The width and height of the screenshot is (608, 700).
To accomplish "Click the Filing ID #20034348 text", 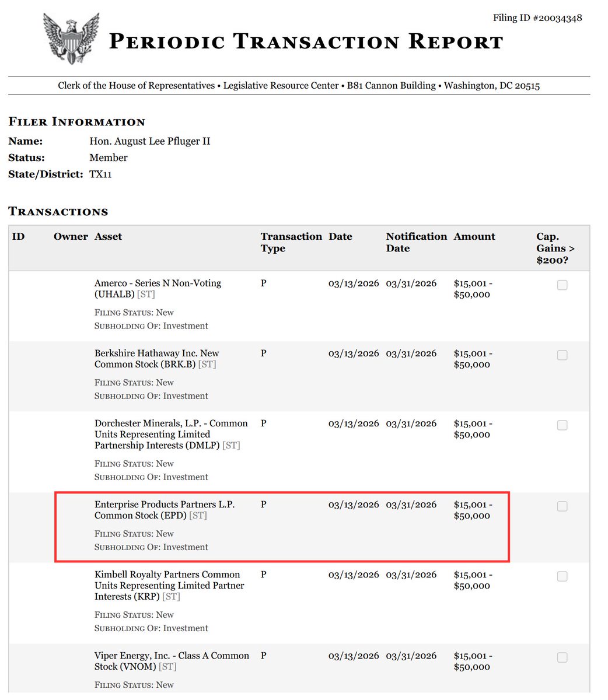I will (537, 18).
